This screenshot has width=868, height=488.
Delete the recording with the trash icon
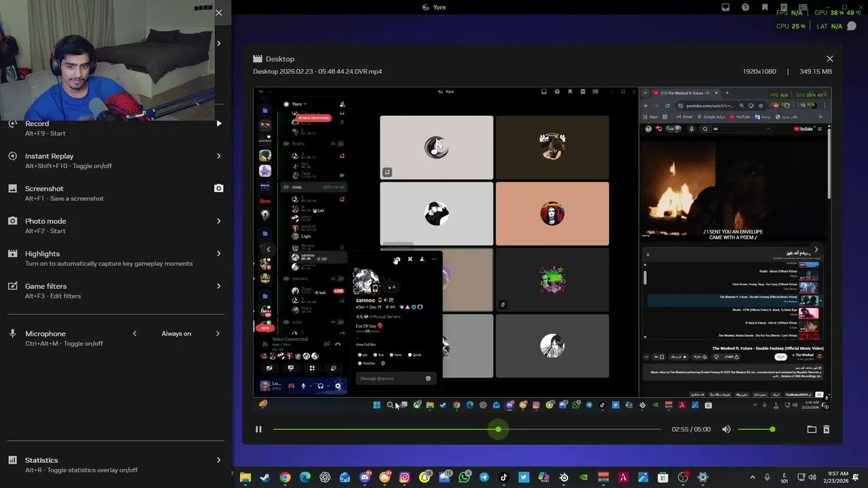(x=826, y=429)
